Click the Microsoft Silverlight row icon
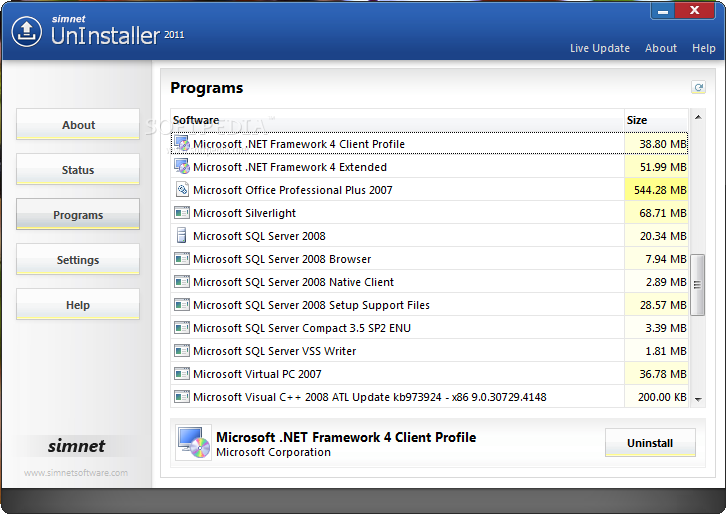 tap(182, 213)
